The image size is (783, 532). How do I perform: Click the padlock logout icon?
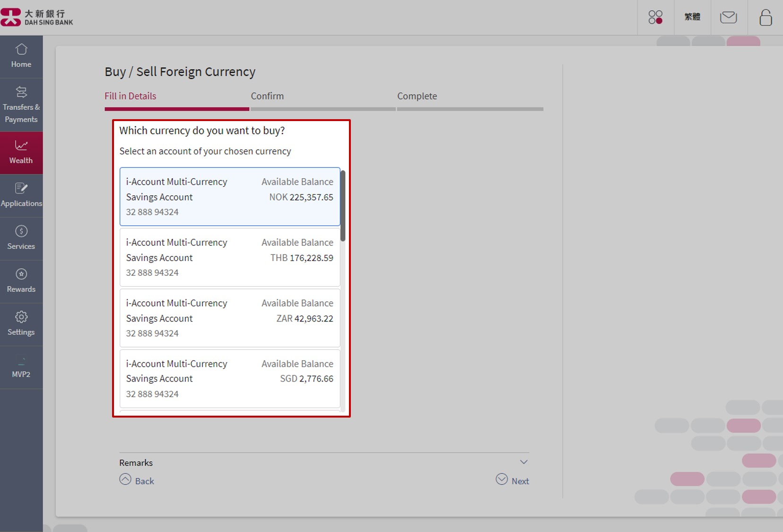coord(766,17)
